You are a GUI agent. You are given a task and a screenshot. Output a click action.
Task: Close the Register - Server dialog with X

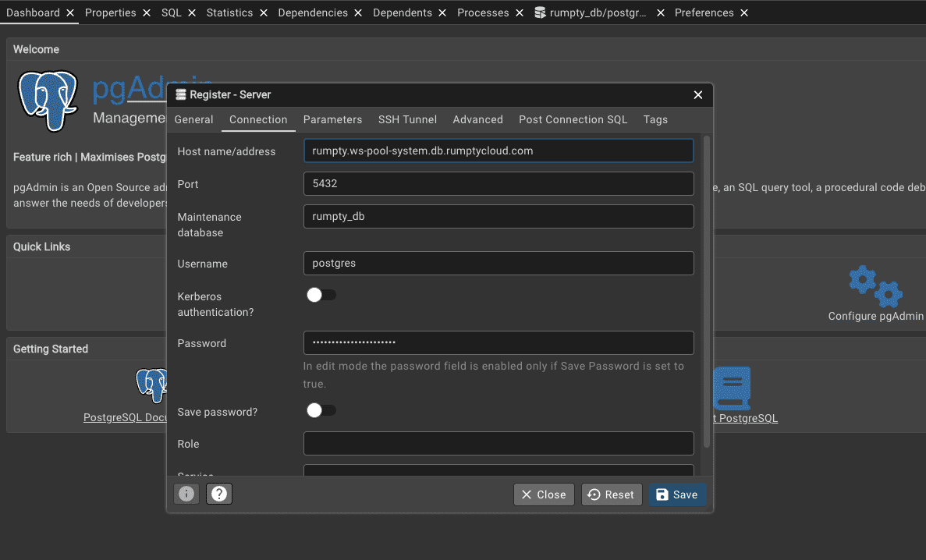click(698, 95)
